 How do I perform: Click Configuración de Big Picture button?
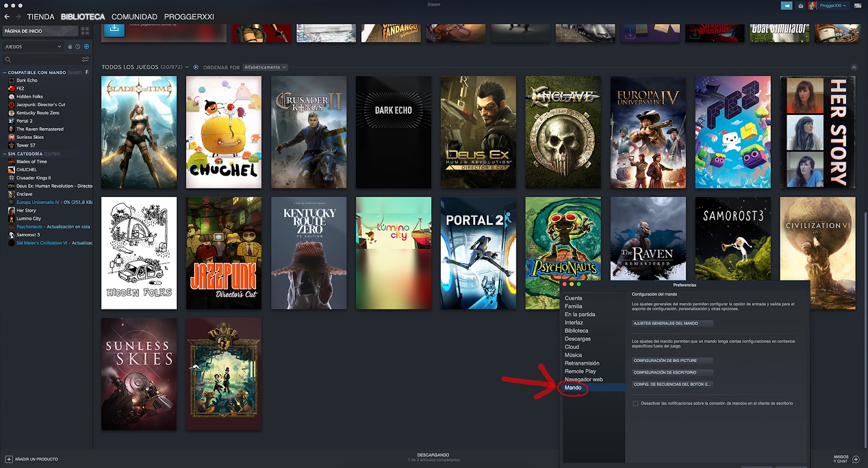pos(672,361)
